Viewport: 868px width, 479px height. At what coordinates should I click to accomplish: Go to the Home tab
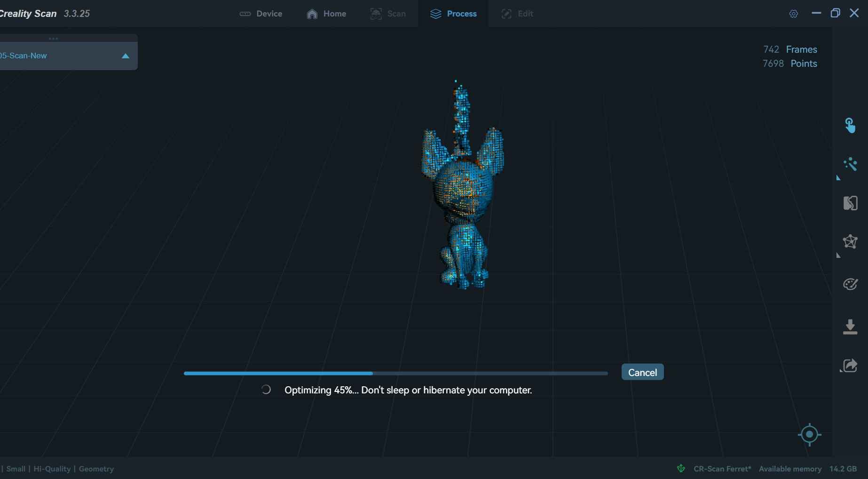tap(326, 14)
